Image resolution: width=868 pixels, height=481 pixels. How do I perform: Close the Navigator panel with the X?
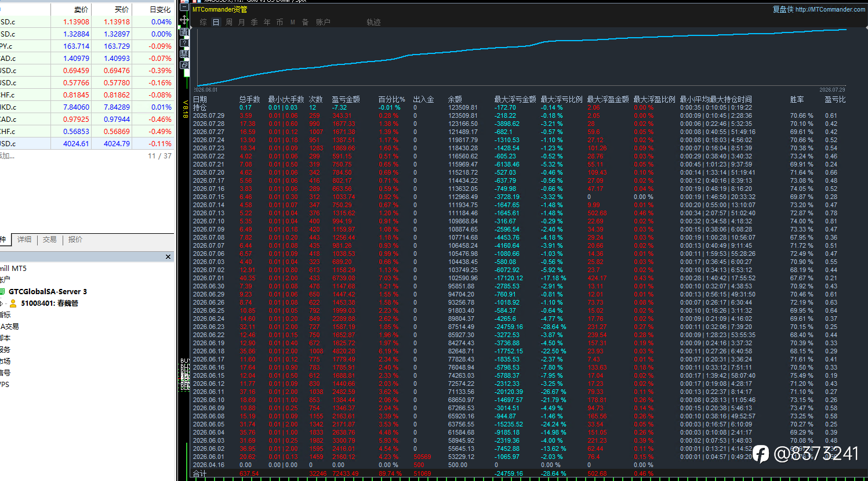point(168,256)
